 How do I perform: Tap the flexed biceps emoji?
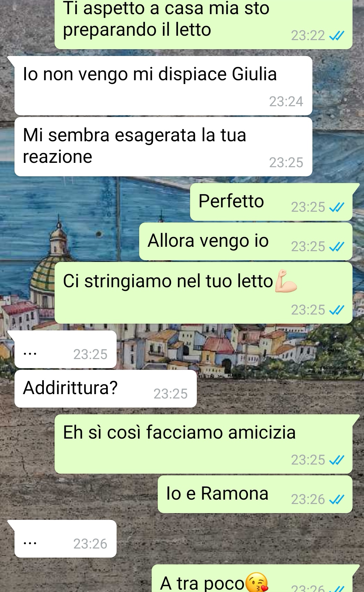point(286,281)
